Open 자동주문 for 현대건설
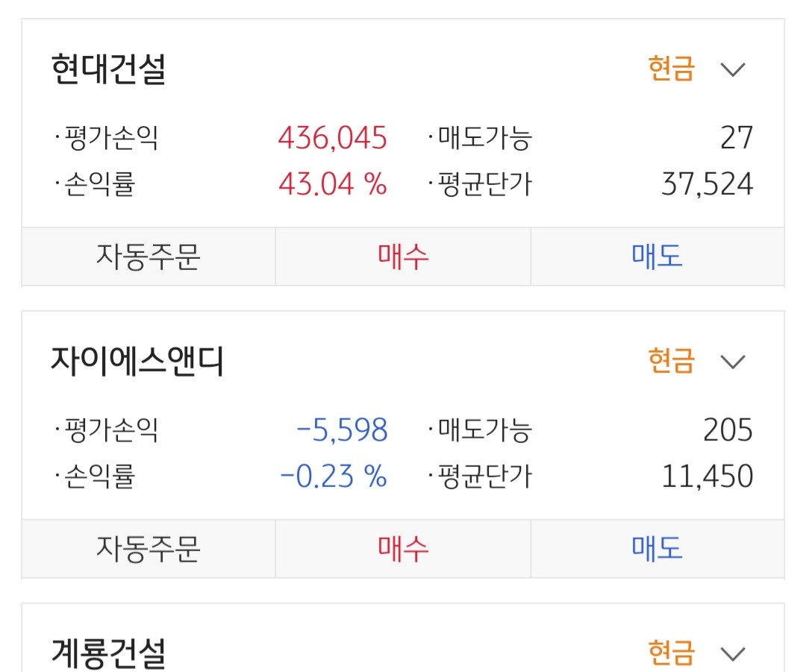Screen dimensions: 806x672 (148, 257)
